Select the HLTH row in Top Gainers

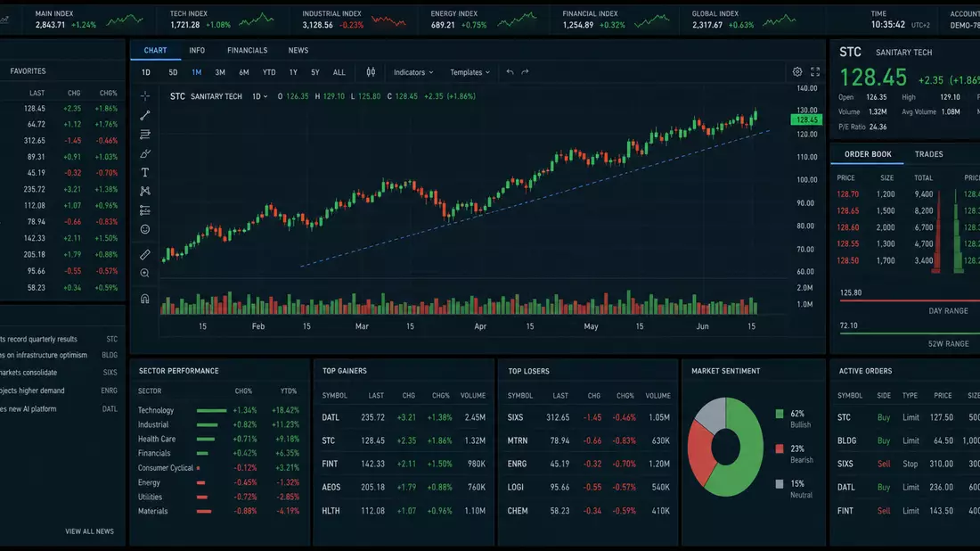[x=403, y=511]
